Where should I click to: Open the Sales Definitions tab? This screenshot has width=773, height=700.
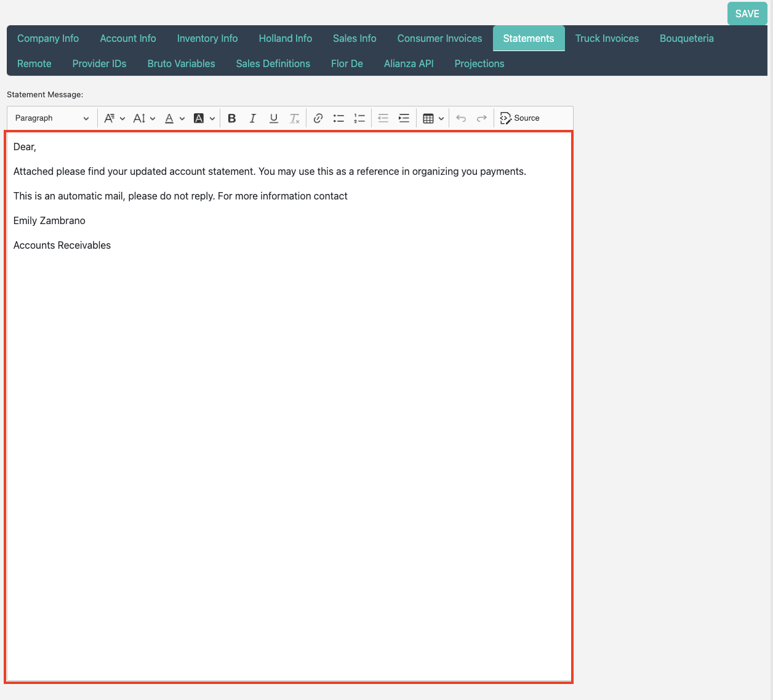273,63
